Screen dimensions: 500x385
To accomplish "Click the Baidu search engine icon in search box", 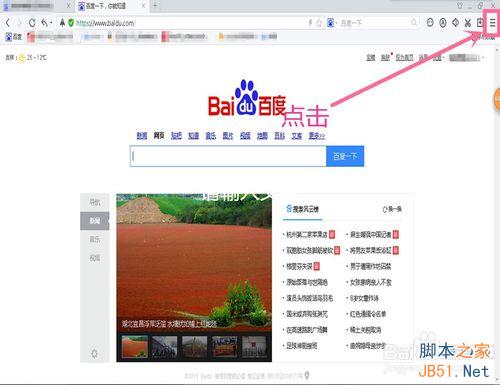I will pyautogui.click(x=330, y=23).
